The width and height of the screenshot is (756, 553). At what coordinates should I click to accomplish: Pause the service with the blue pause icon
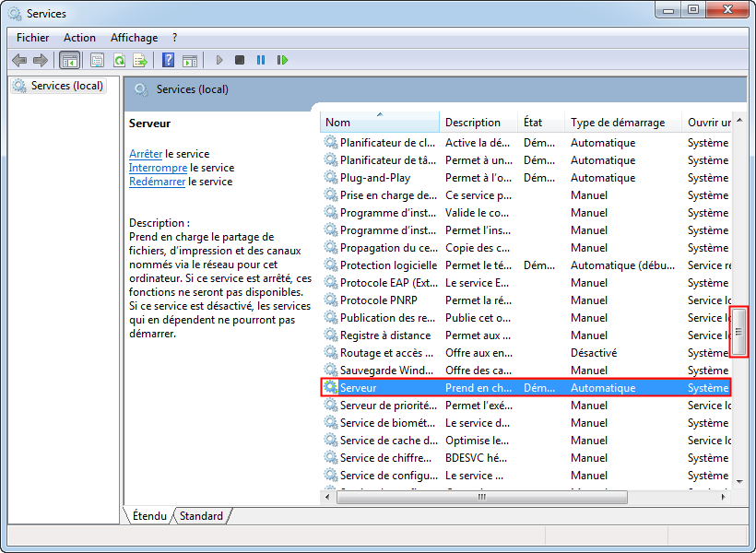261,60
